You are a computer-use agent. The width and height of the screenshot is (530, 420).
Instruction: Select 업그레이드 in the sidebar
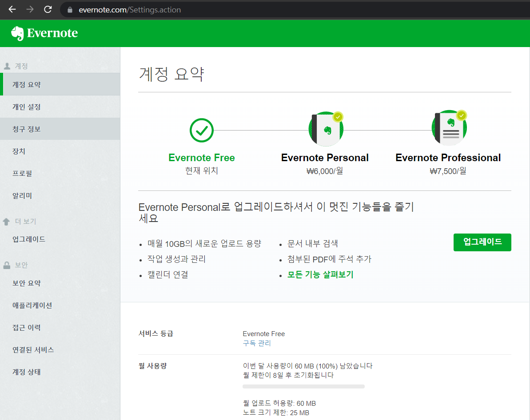[x=60, y=239]
